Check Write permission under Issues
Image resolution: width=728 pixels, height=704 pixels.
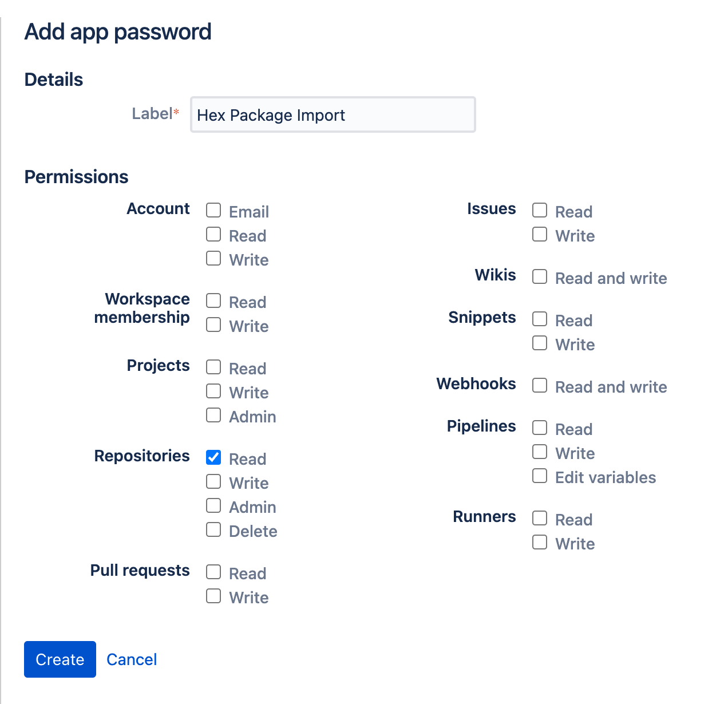point(539,234)
